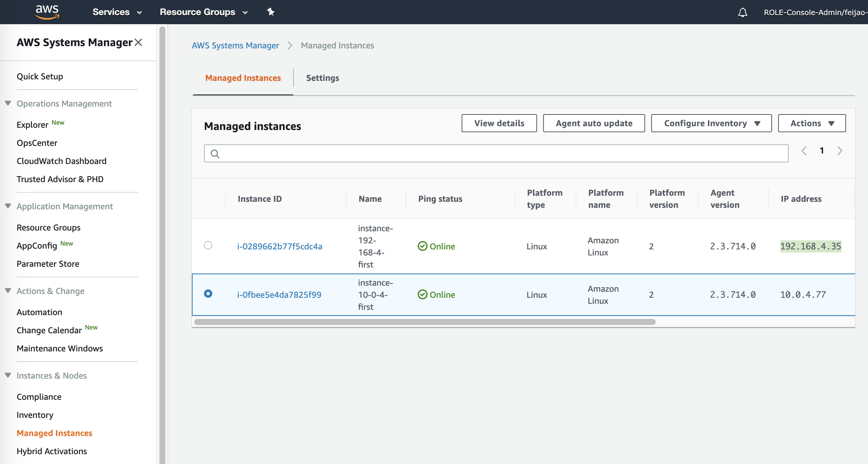Go to previous page arrow
868x464 pixels.
pos(804,151)
